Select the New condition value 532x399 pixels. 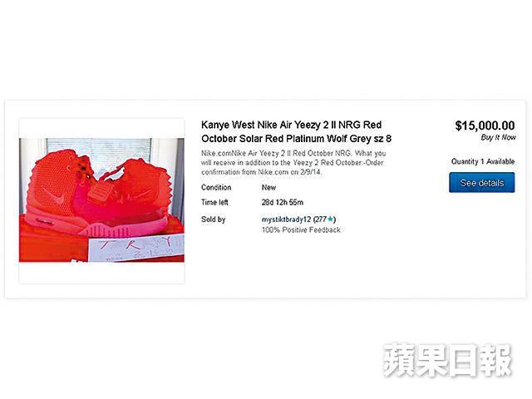[268, 187]
